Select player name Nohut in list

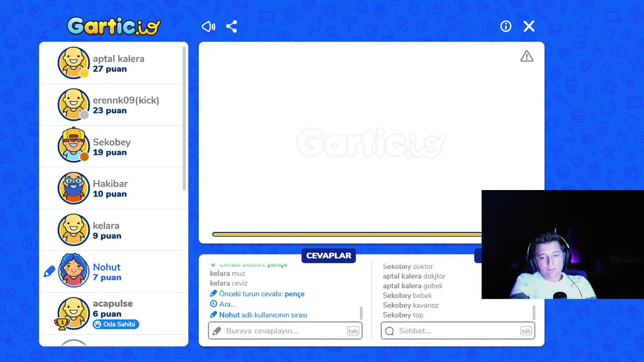(x=107, y=267)
